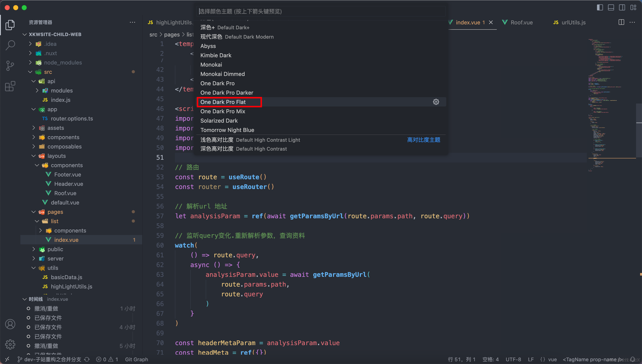Close the index.vue editor tab
642x364 pixels.
click(491, 22)
